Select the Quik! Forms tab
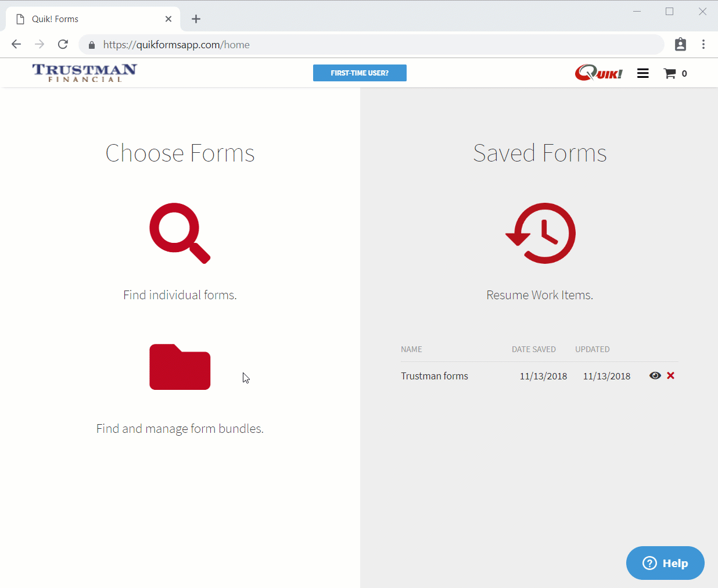This screenshot has width=718, height=588. [x=93, y=19]
